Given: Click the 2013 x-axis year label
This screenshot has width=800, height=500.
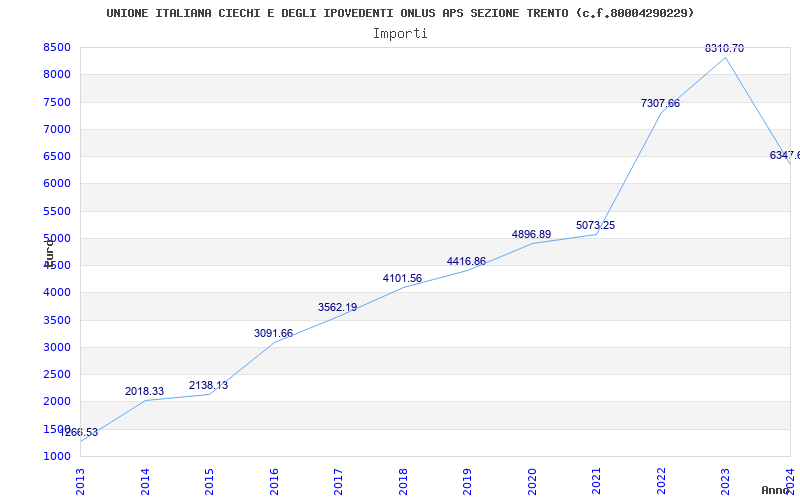Looking at the screenshot, I should [81, 481].
